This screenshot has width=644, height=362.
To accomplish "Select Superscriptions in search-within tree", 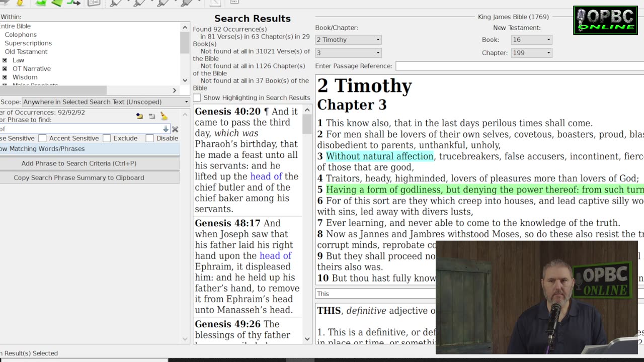I will (28, 43).
